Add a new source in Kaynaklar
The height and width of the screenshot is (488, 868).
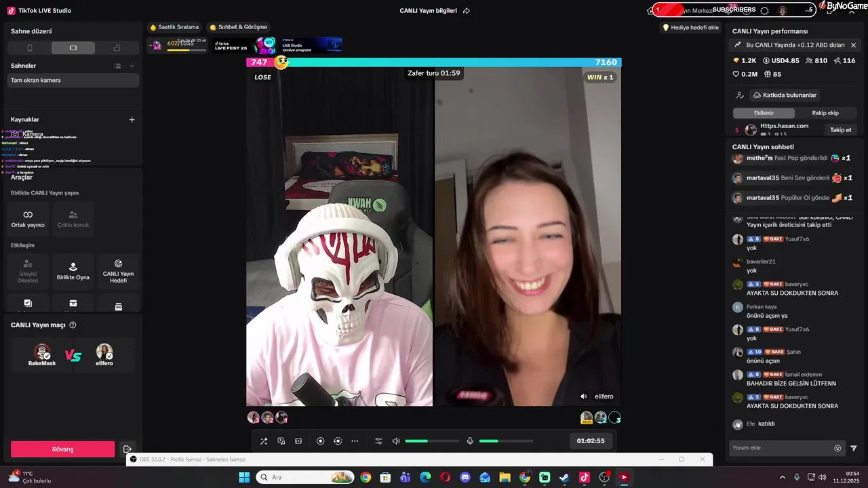pyautogui.click(x=132, y=119)
